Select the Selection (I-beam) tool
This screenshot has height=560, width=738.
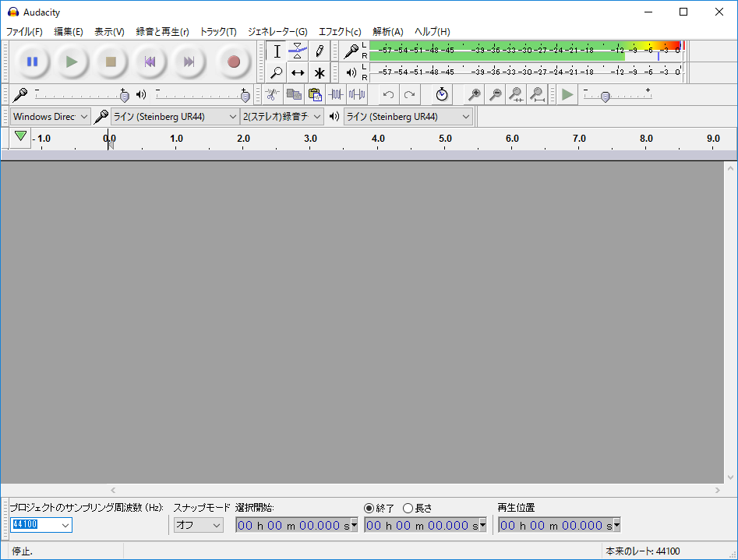(276, 51)
